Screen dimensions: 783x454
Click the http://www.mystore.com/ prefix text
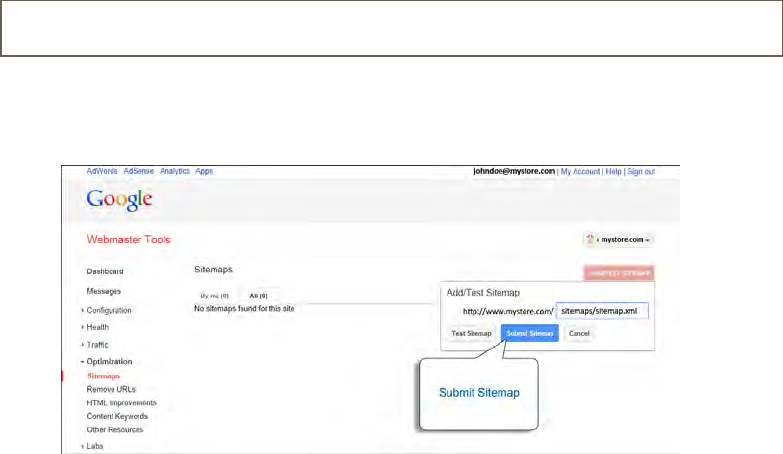tap(508, 311)
